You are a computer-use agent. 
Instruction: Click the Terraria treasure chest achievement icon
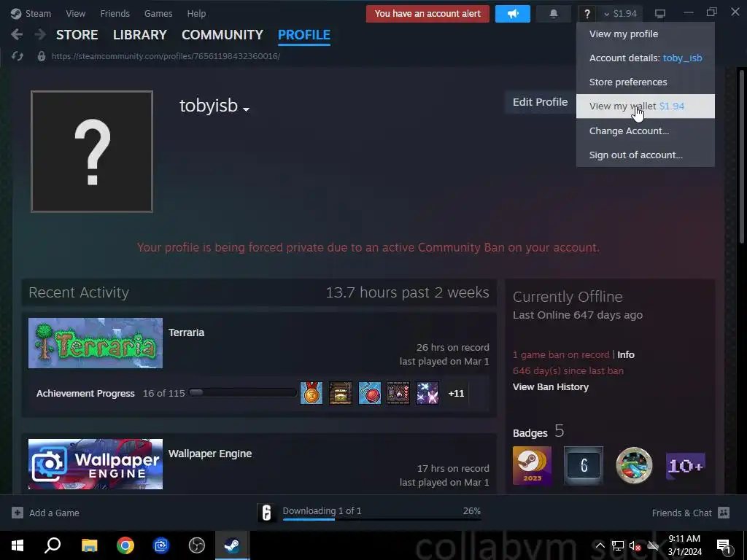tap(340, 393)
